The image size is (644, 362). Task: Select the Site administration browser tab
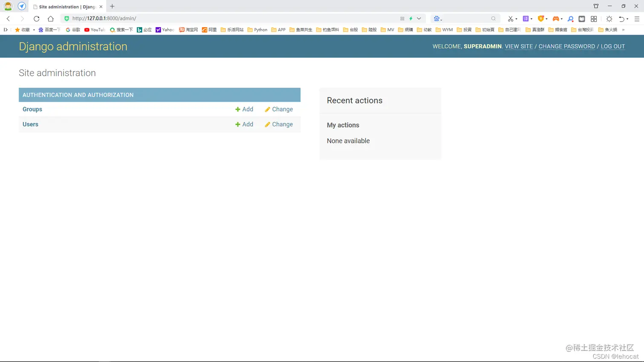(x=67, y=7)
